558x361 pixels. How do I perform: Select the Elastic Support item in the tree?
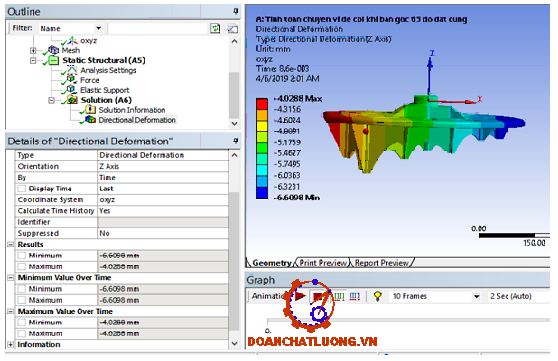click(104, 90)
